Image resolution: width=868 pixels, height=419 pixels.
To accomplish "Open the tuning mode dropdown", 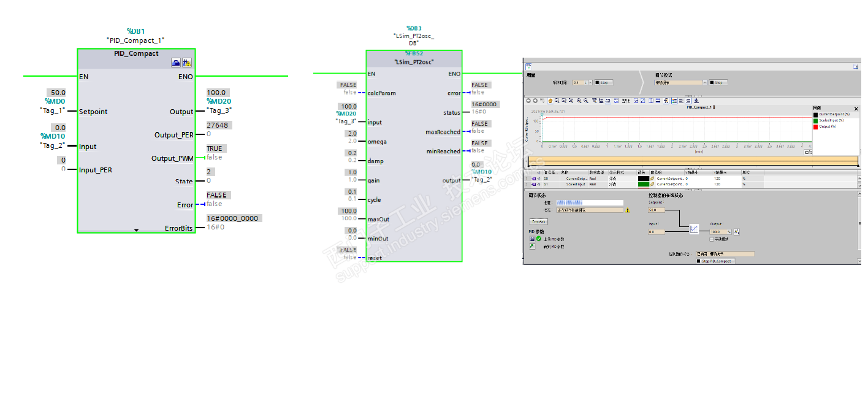I will [x=705, y=82].
